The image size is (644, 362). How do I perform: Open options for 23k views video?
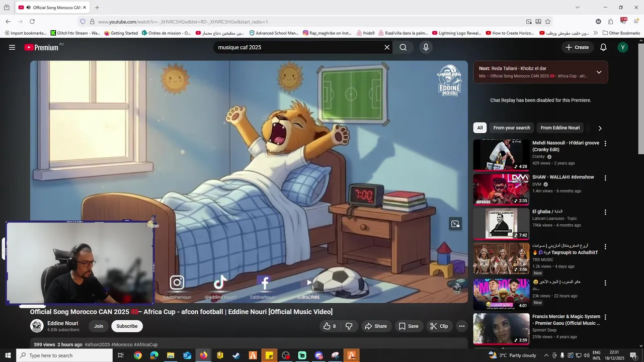pos(605,283)
